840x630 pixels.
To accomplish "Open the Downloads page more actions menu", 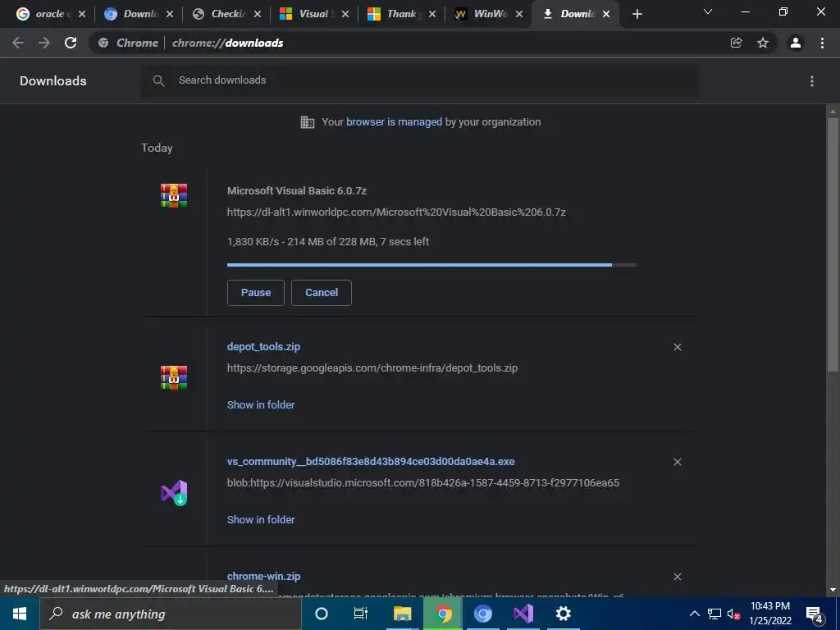I will (x=812, y=81).
